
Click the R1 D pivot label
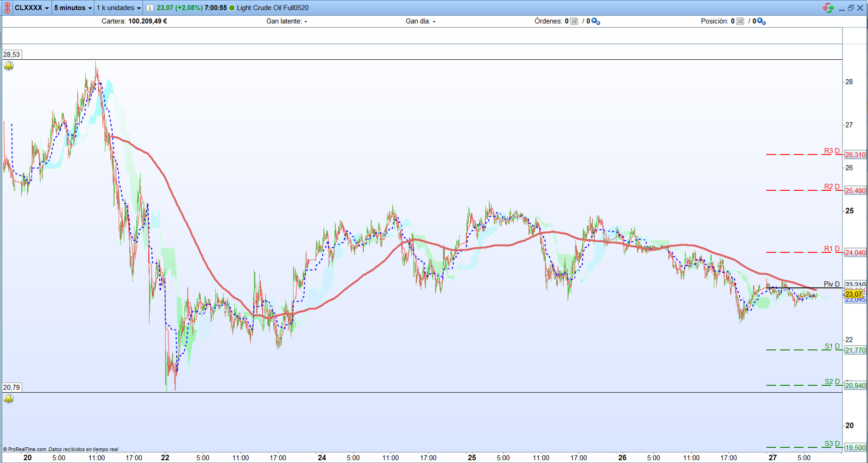tap(832, 249)
